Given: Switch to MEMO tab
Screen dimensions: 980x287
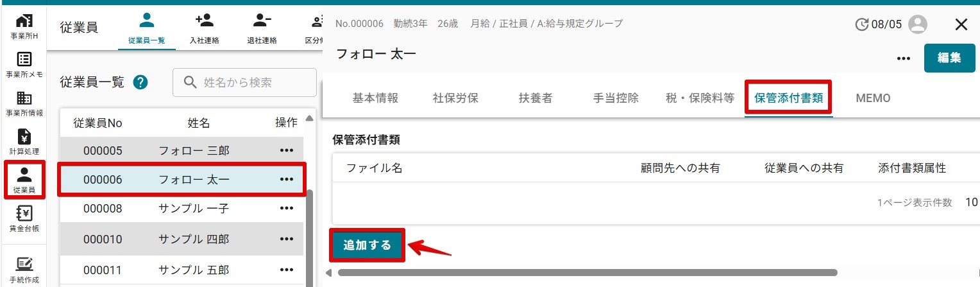Looking at the screenshot, I should pyautogui.click(x=873, y=98).
